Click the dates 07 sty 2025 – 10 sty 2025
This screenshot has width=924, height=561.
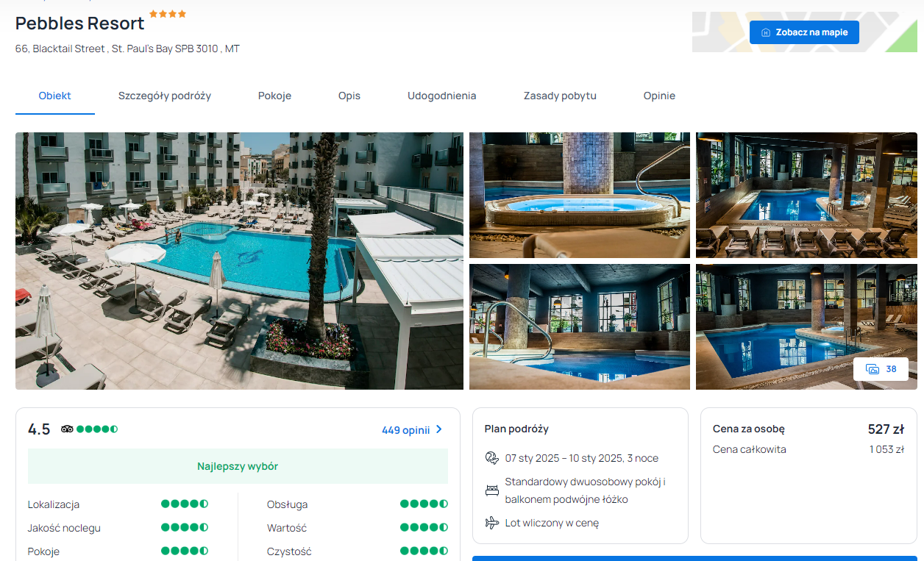point(582,458)
